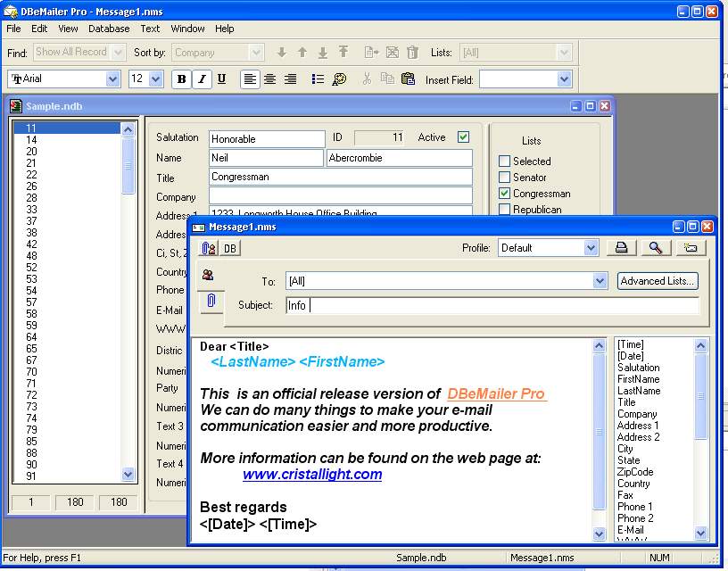Open the font size 12 dropdown
Image resolution: width=728 pixels, height=571 pixels.
156,79
